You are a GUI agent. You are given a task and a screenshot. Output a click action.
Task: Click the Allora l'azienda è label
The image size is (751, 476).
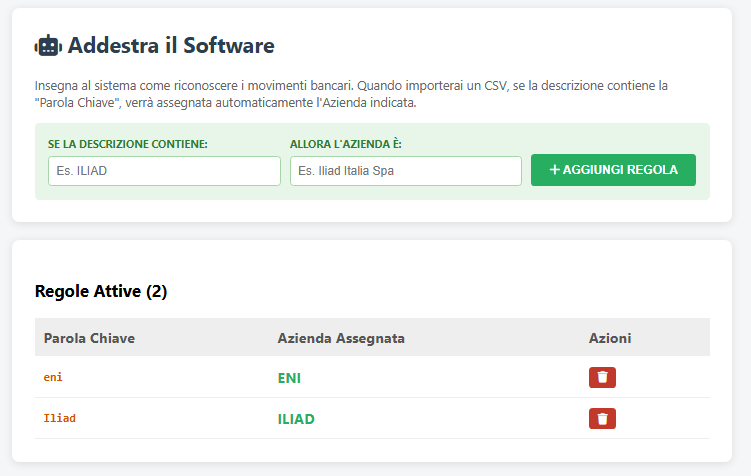point(345,144)
